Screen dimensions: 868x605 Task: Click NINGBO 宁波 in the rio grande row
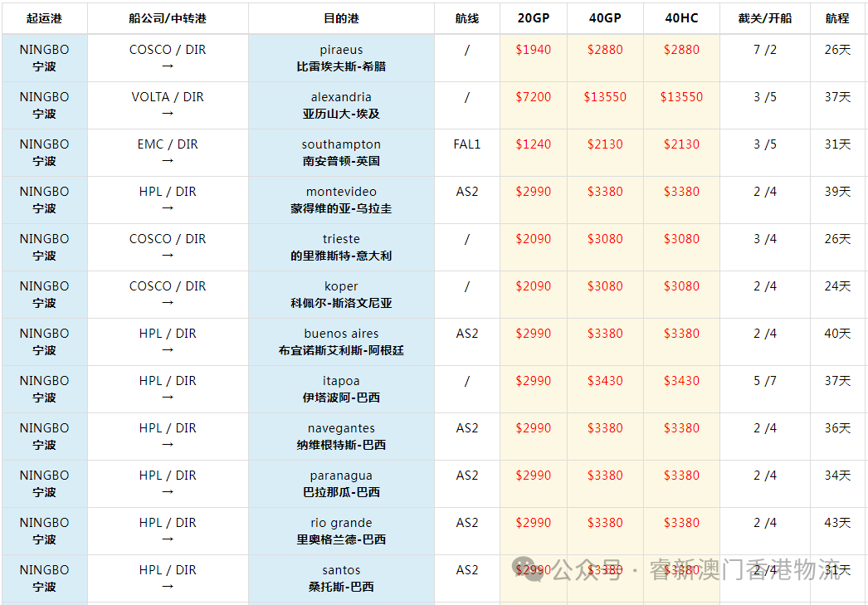[x=44, y=531]
